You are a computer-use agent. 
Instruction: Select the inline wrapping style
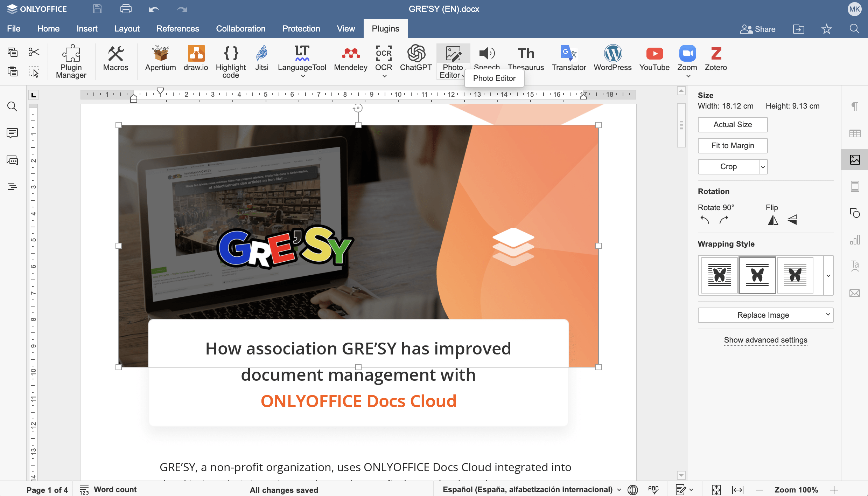[x=720, y=275]
